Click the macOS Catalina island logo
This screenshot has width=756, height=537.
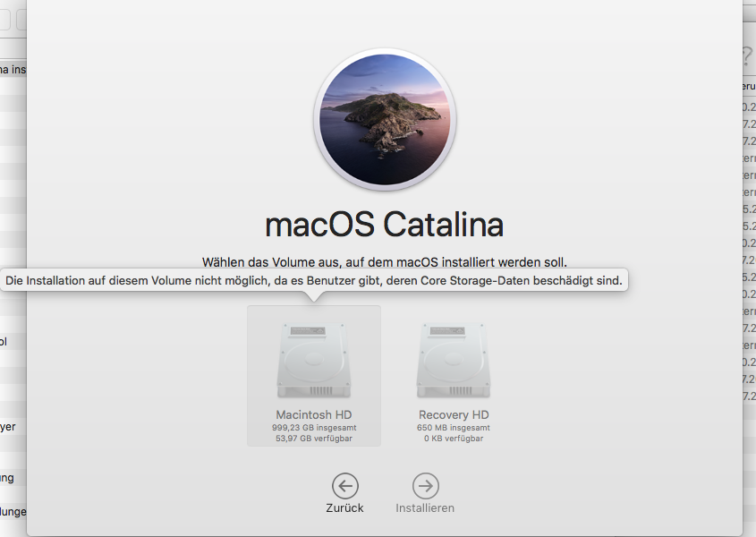pyautogui.click(x=385, y=119)
